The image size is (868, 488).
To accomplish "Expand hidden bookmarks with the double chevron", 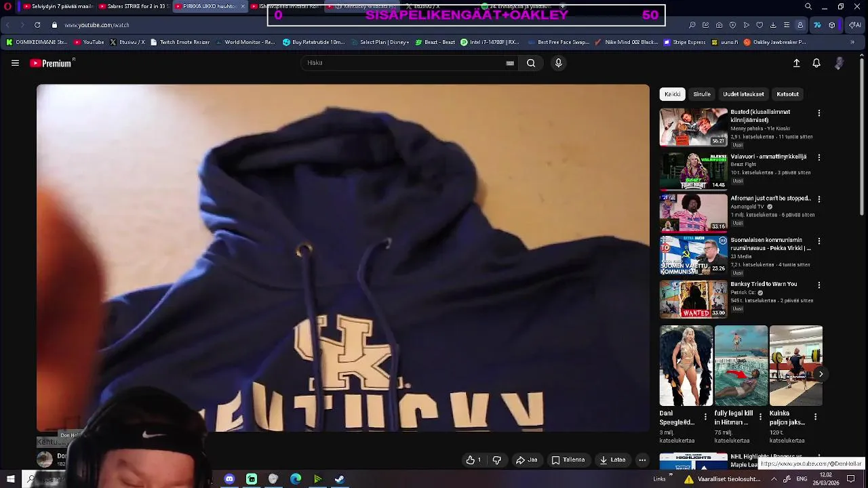I will point(852,42).
